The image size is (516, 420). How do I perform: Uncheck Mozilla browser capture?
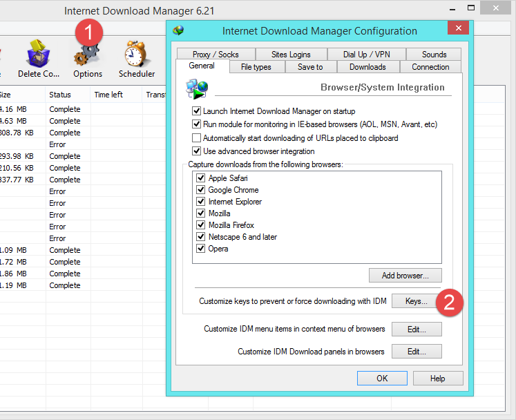coord(201,213)
